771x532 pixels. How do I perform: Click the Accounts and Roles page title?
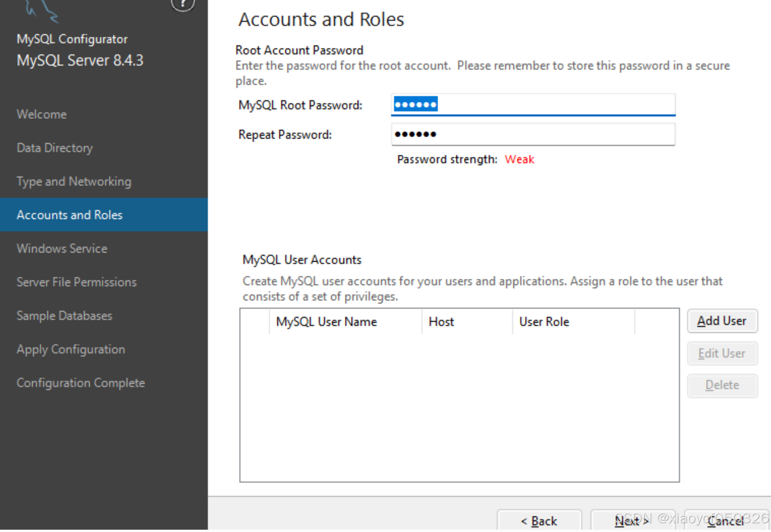tap(321, 19)
